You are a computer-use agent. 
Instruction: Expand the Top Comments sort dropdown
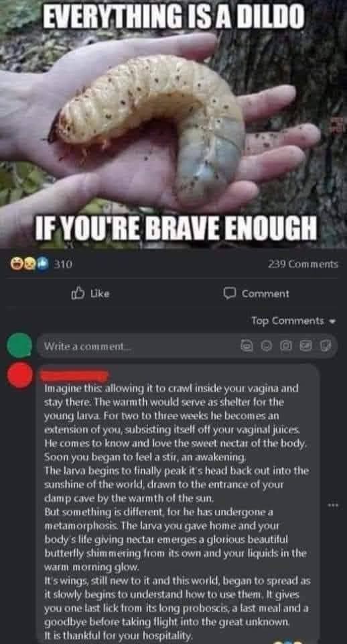click(293, 321)
